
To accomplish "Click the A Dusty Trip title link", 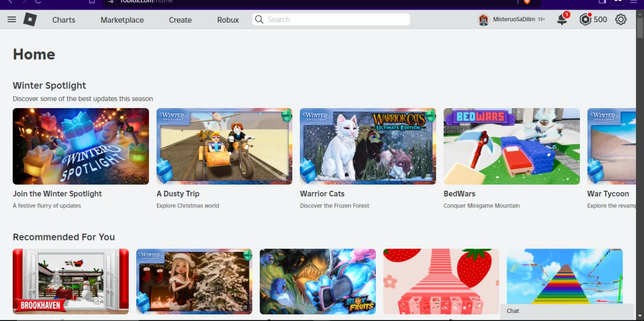I will point(178,194).
